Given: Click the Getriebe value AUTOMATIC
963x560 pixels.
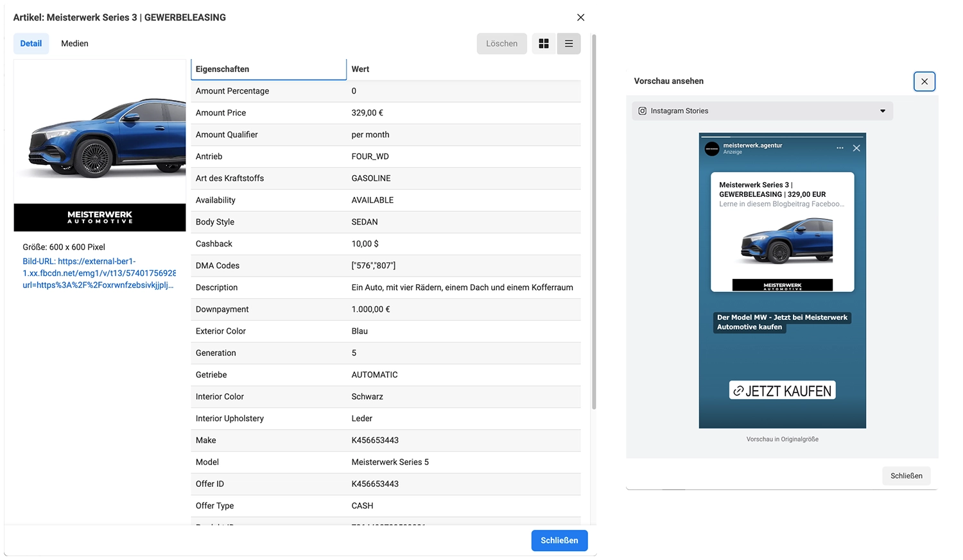Looking at the screenshot, I should (x=374, y=375).
